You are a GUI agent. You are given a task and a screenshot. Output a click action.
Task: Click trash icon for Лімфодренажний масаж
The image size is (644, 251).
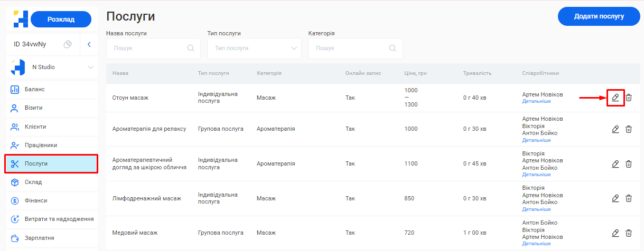pos(629,198)
